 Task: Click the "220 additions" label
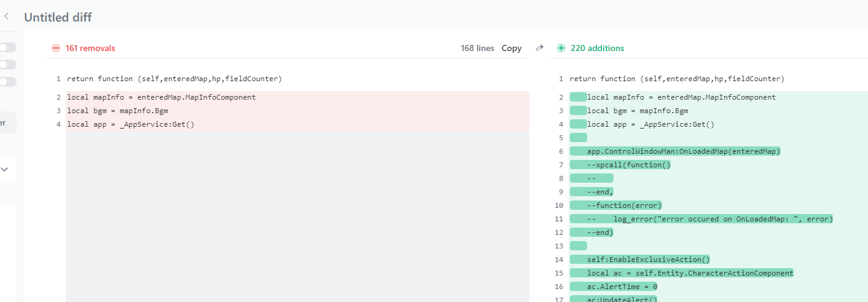coord(597,48)
